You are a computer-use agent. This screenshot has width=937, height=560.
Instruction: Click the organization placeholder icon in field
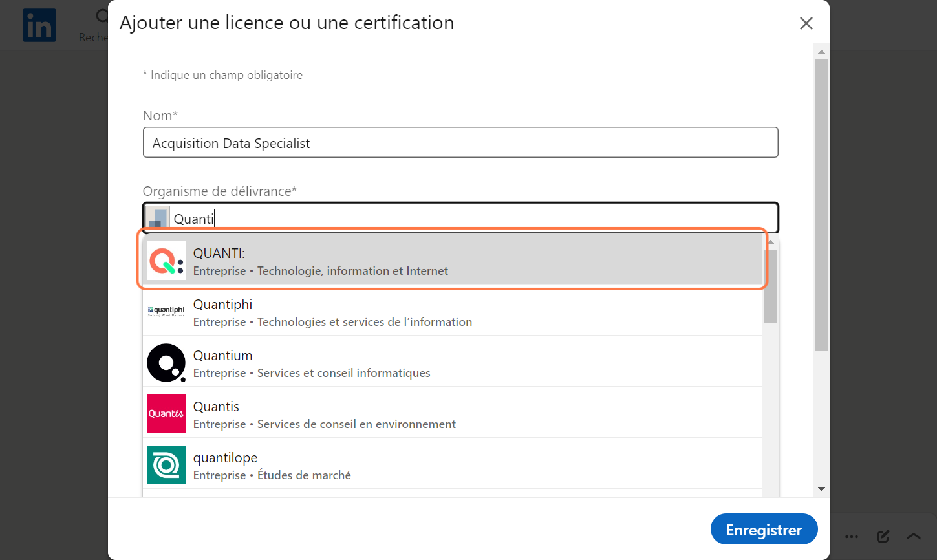pos(157,218)
